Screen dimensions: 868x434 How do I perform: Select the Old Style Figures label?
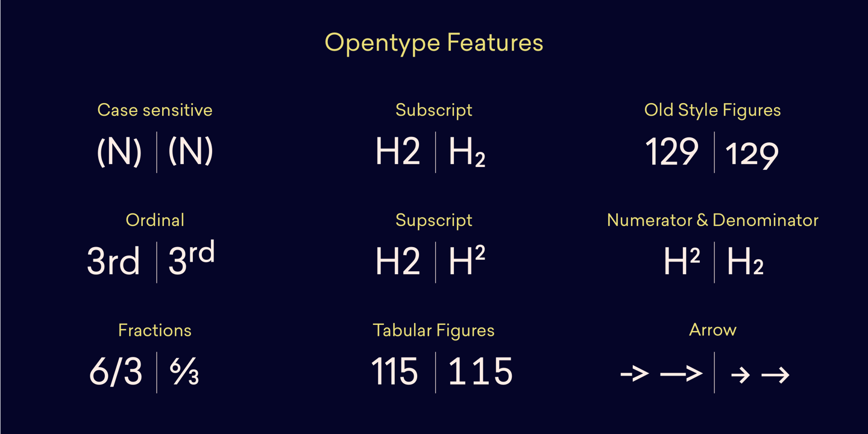pyautogui.click(x=712, y=110)
